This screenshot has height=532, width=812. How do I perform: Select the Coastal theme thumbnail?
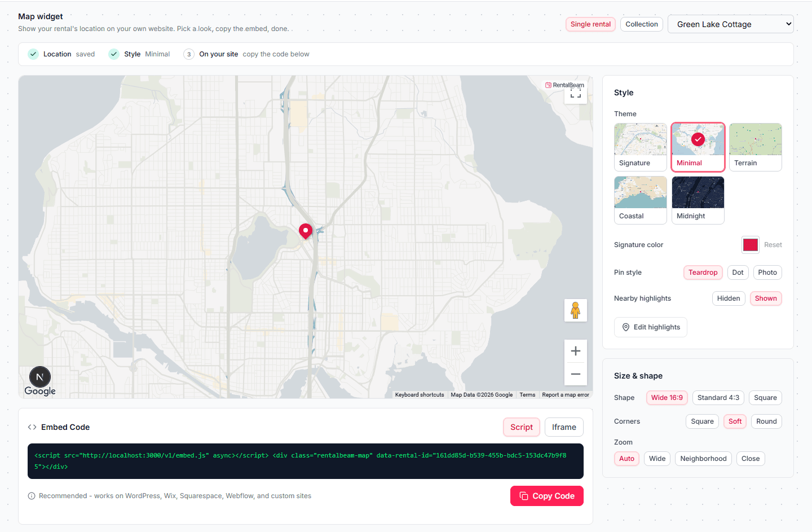click(x=641, y=200)
